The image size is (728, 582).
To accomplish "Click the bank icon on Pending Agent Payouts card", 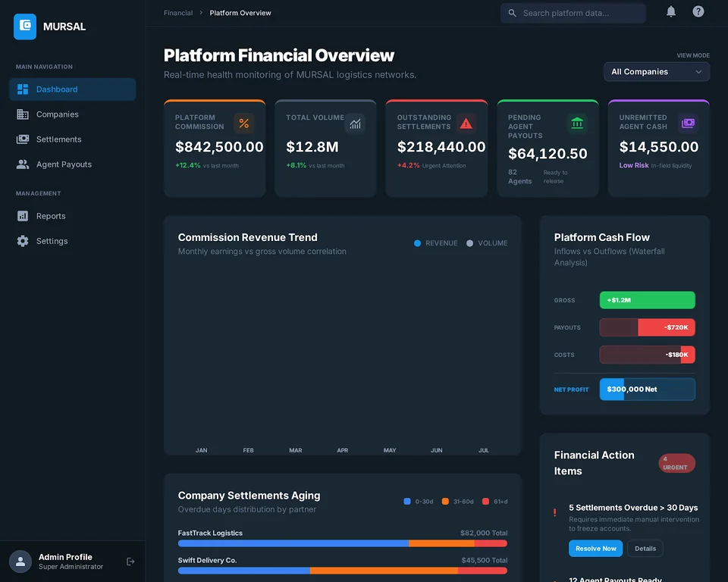I will (577, 124).
